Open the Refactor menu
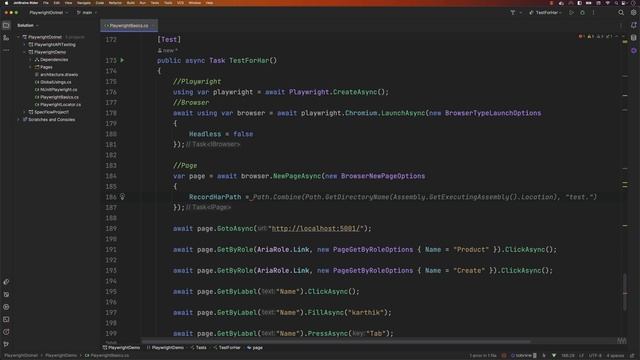The height and width of the screenshot is (360, 640). click(x=115, y=3)
